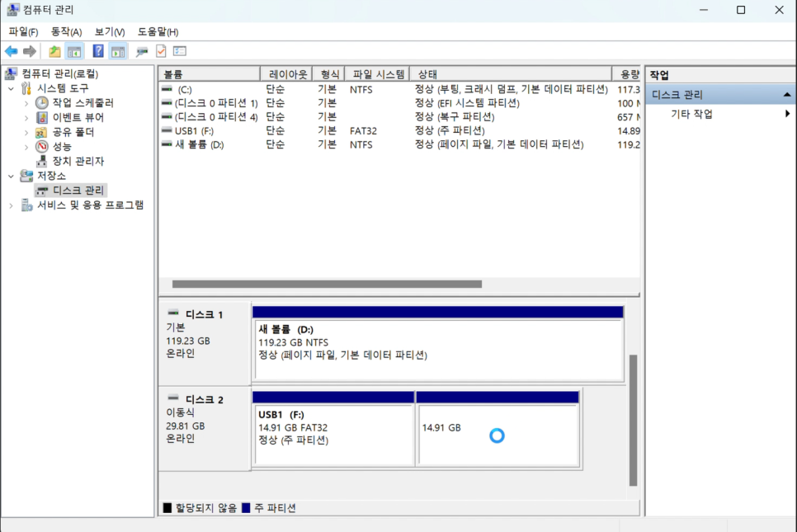Click the FAT32 cell in USB1 row
797x532 pixels.
tap(363, 130)
